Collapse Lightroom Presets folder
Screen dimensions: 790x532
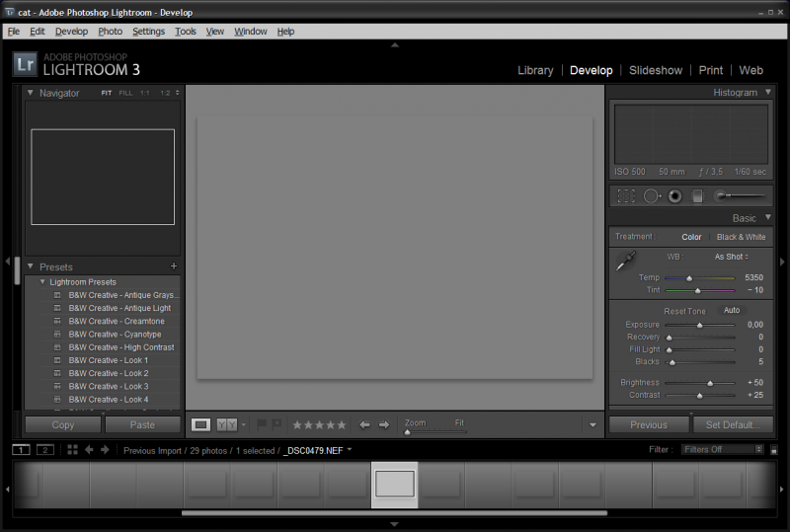click(42, 281)
